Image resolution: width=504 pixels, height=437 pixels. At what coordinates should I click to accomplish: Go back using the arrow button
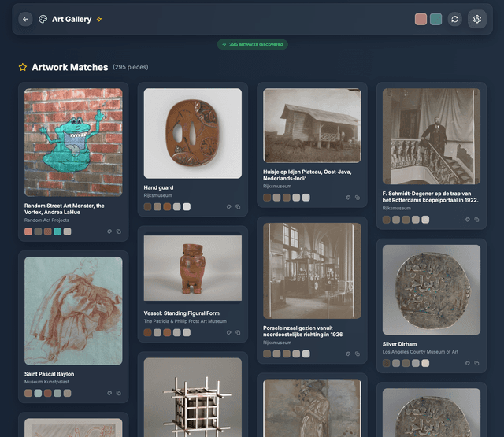pyautogui.click(x=25, y=19)
